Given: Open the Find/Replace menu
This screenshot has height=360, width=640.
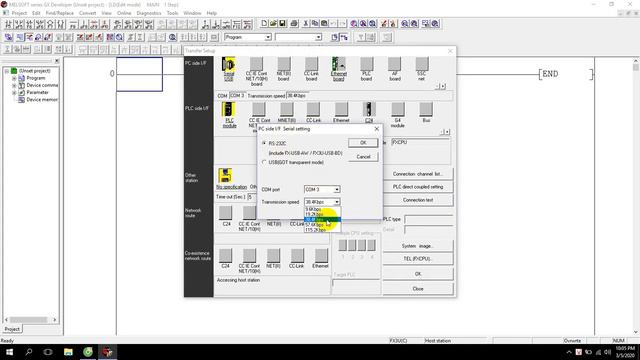Looking at the screenshot, I should [x=60, y=13].
